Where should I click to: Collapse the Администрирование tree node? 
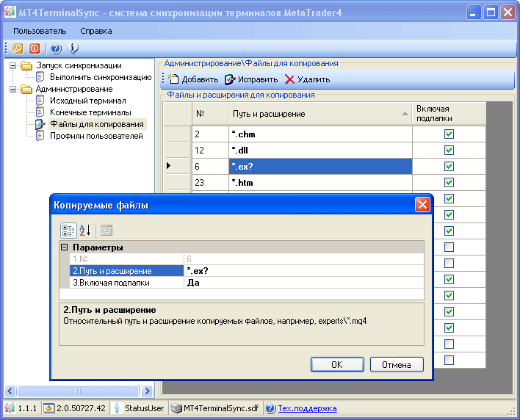[13, 89]
